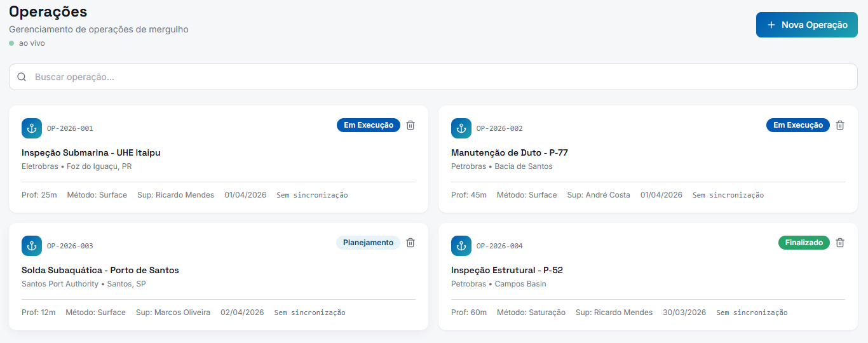The image size is (868, 343).
Task: Click the Operações page heading
Action: click(x=48, y=12)
